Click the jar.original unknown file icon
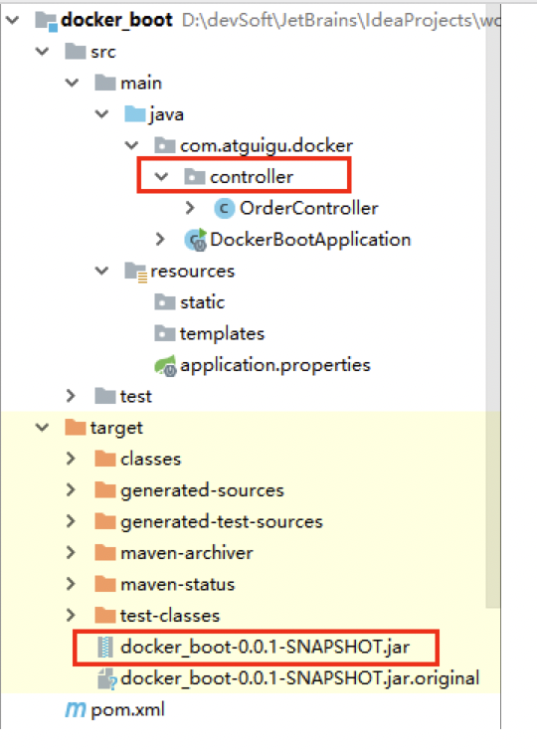Image resolution: width=537 pixels, height=756 pixels. coord(106,678)
